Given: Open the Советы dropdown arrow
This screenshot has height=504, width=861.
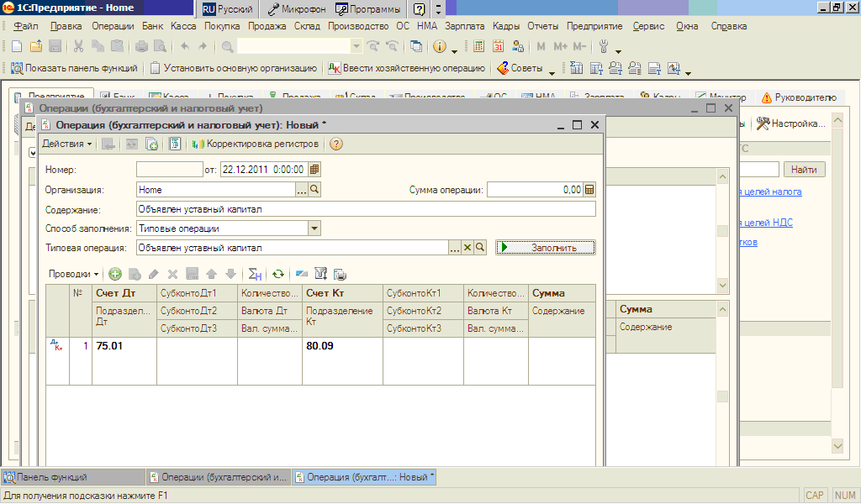Looking at the screenshot, I should click(552, 72).
